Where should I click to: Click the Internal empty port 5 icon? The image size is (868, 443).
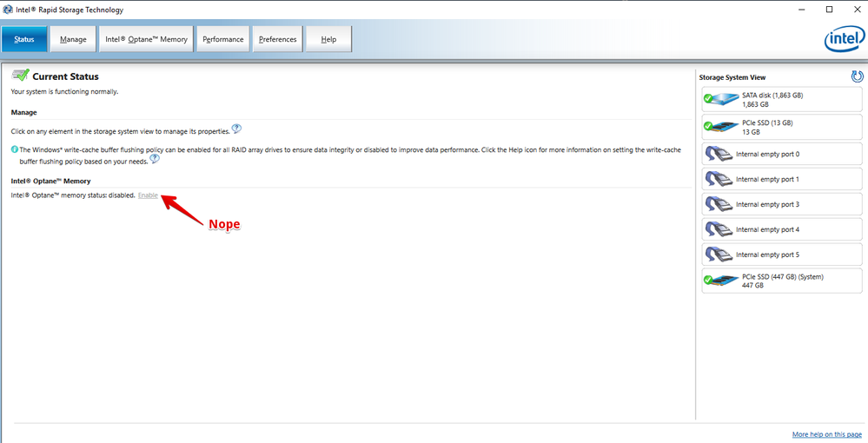(x=719, y=255)
